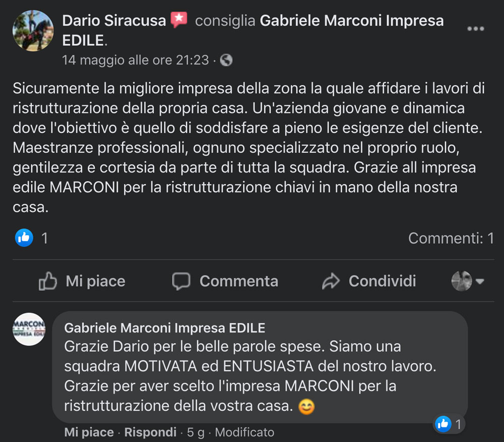Image resolution: width=504 pixels, height=442 pixels.
Task: Open Gabriele Marconi Impresa EDILE page link in header
Action: click(x=351, y=21)
